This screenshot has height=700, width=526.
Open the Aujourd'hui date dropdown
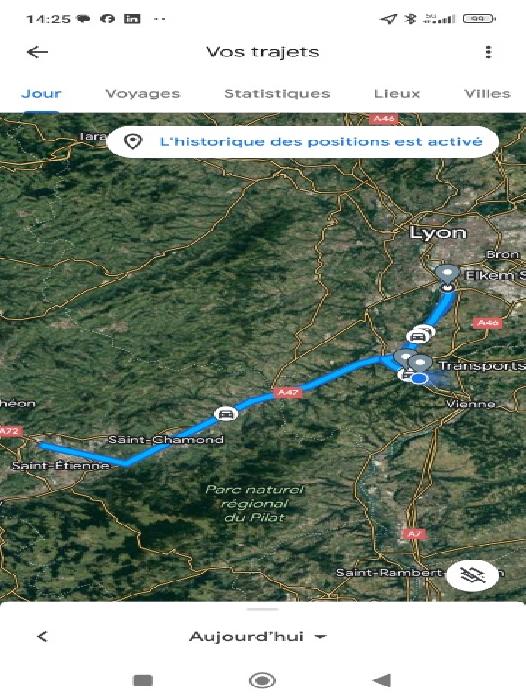coord(258,636)
